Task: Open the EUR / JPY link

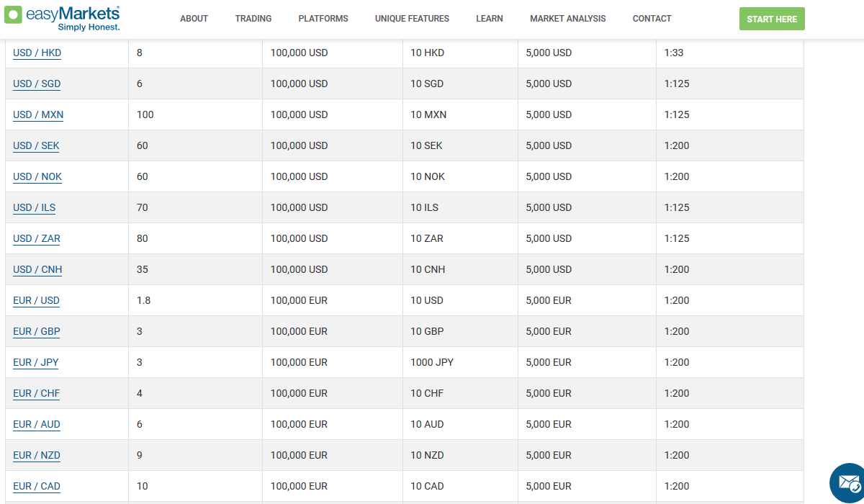Action: [x=36, y=362]
